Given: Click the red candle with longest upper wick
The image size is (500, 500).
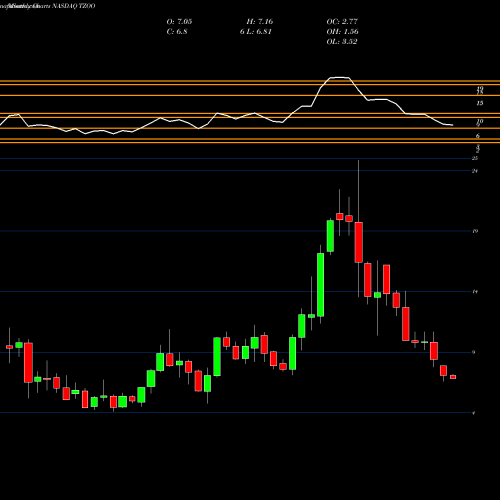Looking at the screenshot, I should pos(359,242).
